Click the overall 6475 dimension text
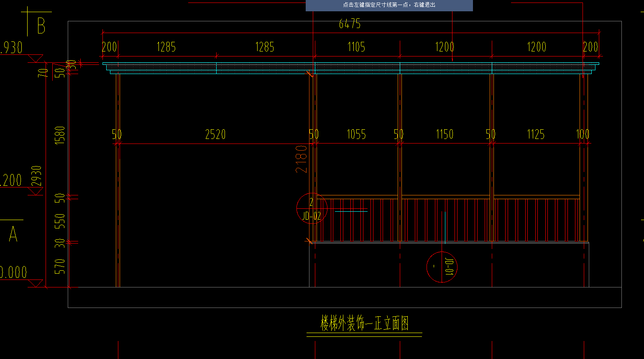Image resolution: width=644 pixels, height=359 pixels. [x=350, y=24]
